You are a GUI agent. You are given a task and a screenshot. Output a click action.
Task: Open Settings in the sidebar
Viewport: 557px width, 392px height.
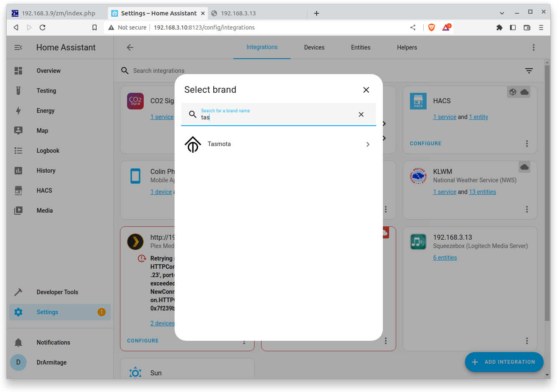(x=60, y=312)
